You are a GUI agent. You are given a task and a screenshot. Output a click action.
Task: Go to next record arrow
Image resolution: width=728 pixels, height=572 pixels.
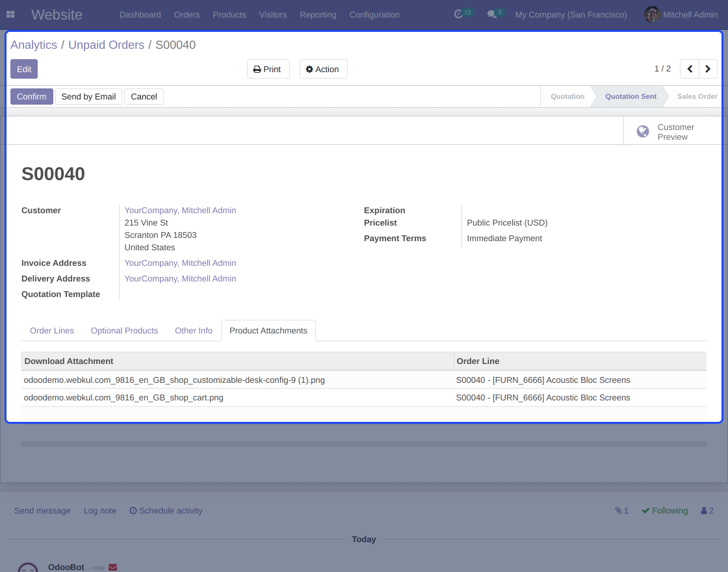[x=708, y=69]
